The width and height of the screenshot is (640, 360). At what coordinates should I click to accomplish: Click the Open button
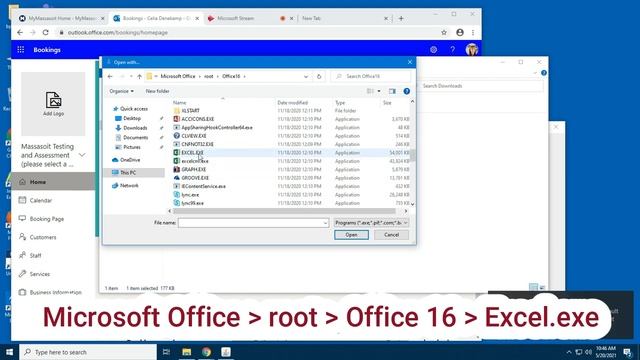[351, 235]
